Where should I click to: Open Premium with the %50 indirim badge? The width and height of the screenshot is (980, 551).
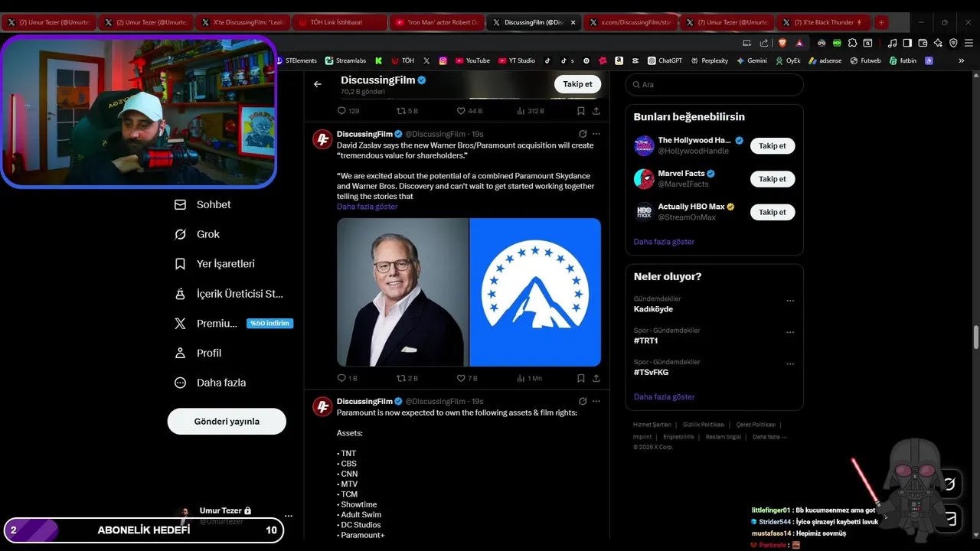[234, 323]
